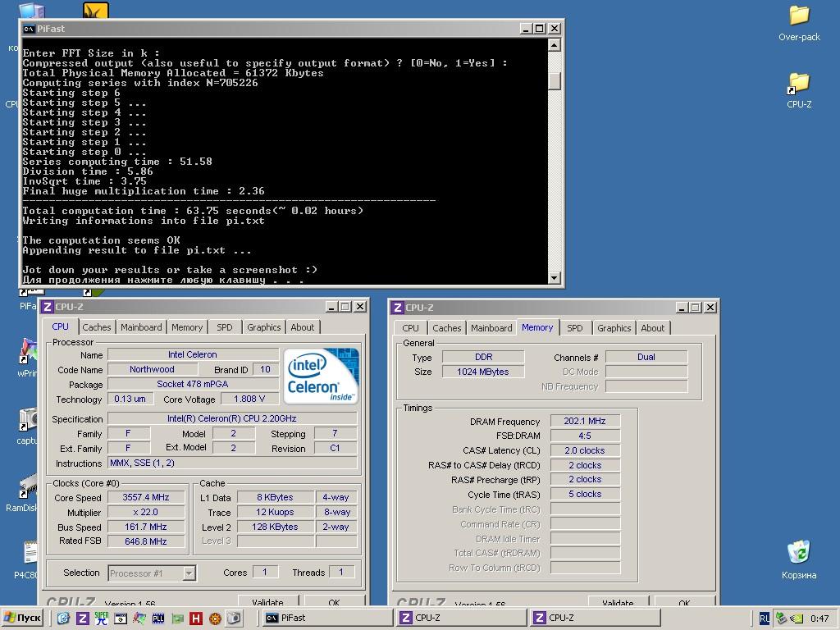Open Mainboard tab in left CPU-Z window
Screen dimensions: 840x630
141,327
